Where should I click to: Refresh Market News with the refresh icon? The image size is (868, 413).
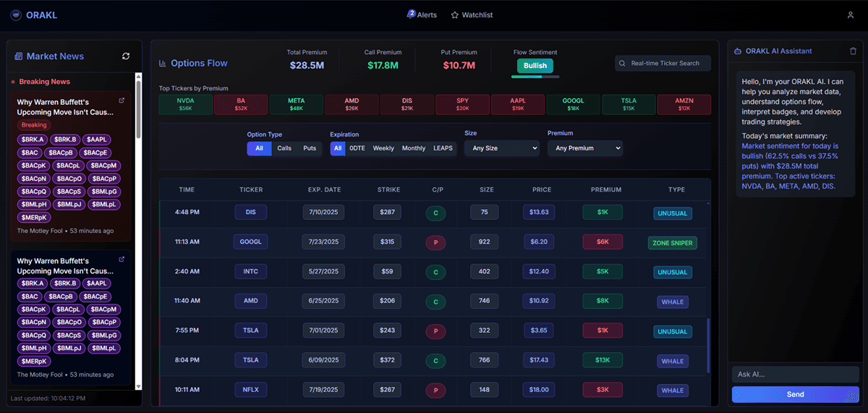(126, 56)
